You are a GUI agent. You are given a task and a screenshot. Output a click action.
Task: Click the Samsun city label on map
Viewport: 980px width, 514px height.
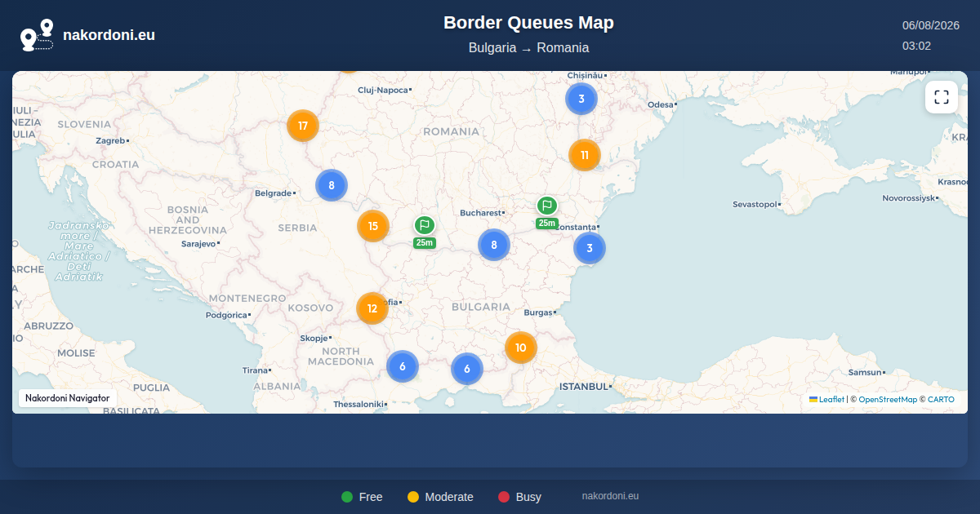click(x=865, y=372)
